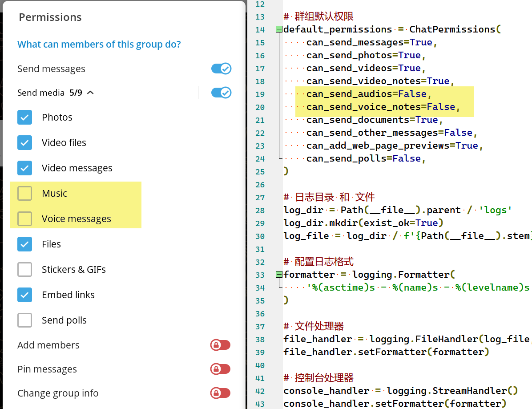
Task: Uncheck the Files checkbox
Action: pyautogui.click(x=25, y=244)
